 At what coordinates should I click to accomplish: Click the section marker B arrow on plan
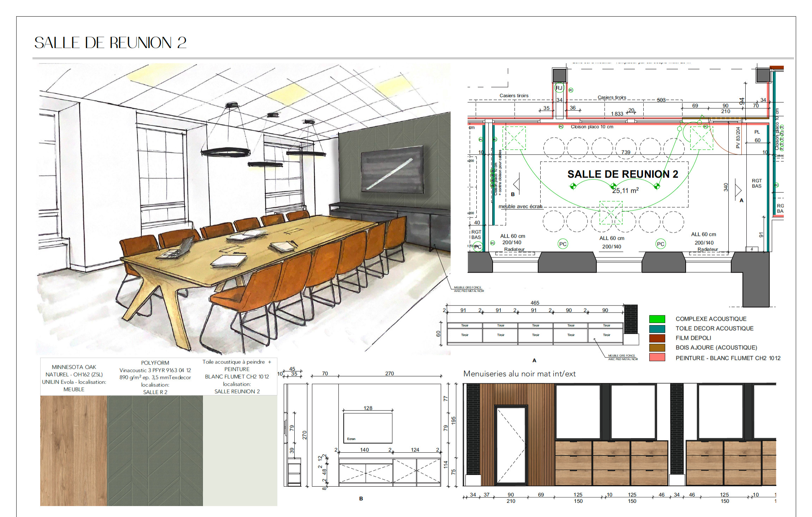[x=517, y=184]
